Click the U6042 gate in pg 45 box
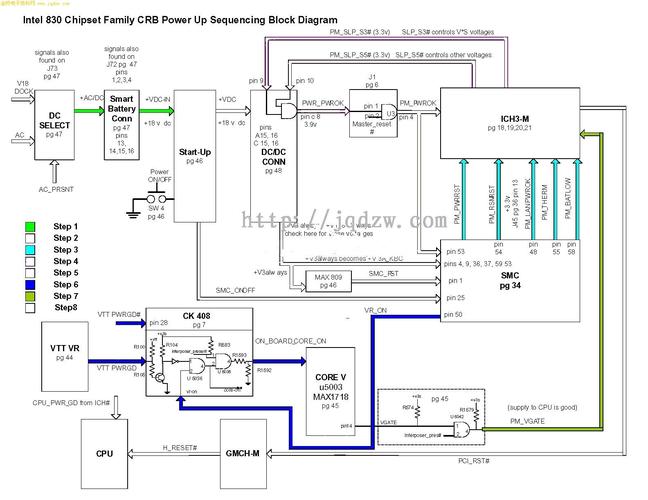The image size is (648, 500). coord(462,430)
